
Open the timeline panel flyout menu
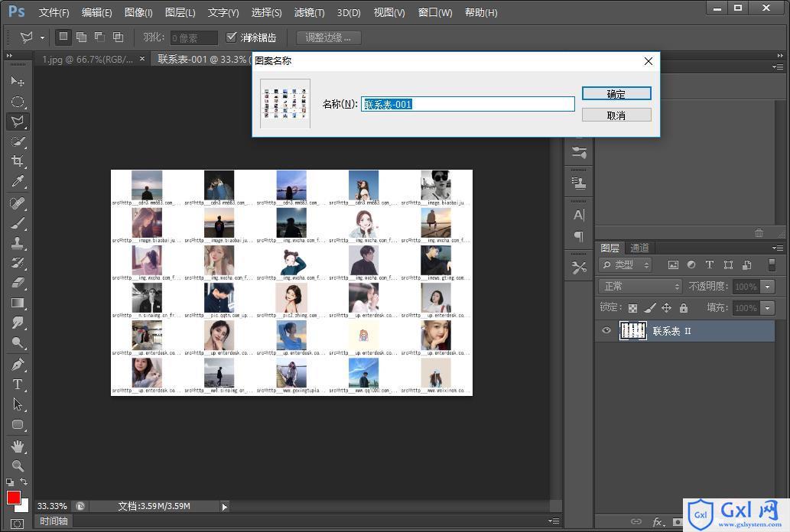coord(554,521)
